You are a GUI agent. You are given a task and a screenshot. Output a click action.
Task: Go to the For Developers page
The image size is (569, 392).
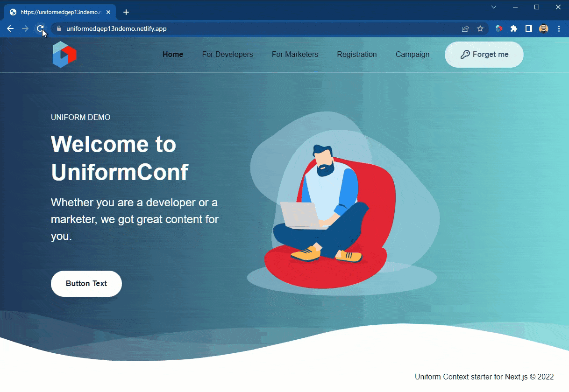[228, 55]
